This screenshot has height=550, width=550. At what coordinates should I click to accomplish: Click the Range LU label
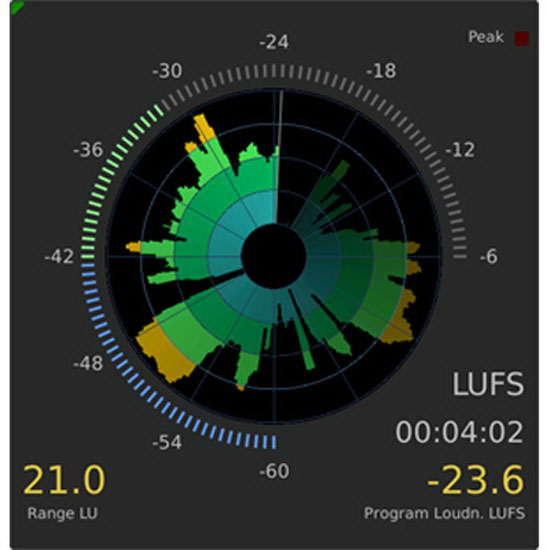[62, 514]
